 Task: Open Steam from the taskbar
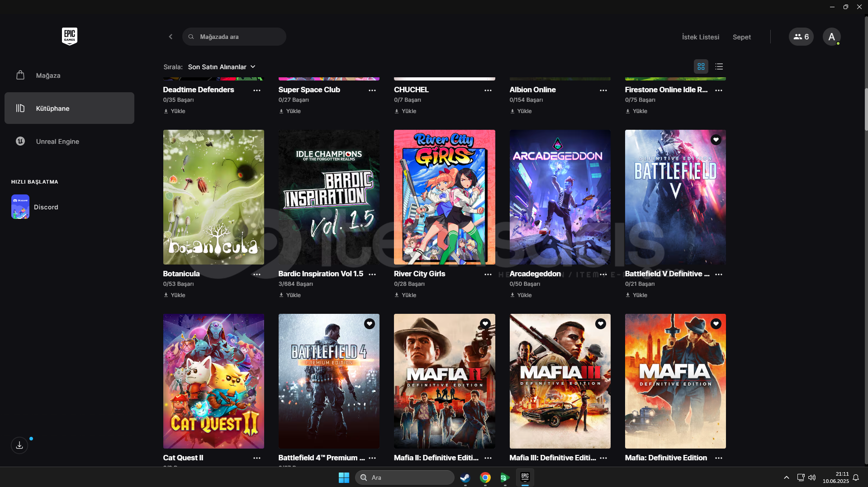pyautogui.click(x=465, y=478)
